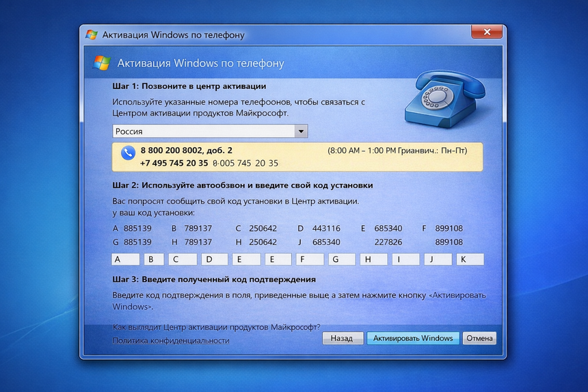
Task: Click the confirmation code field J
Action: 438,259
